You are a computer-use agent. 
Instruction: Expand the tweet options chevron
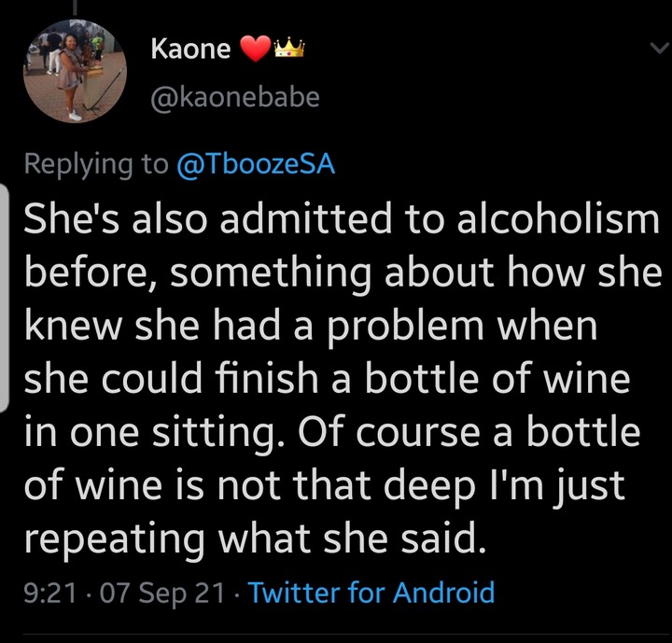tap(659, 48)
